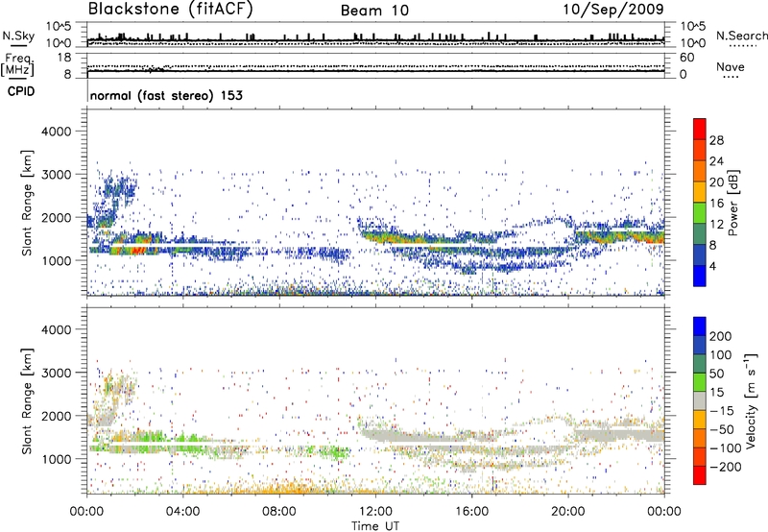768x532 pixels.
Task: Select the 'normal (fast stereo) 153' CPID text
Action: click(166, 95)
